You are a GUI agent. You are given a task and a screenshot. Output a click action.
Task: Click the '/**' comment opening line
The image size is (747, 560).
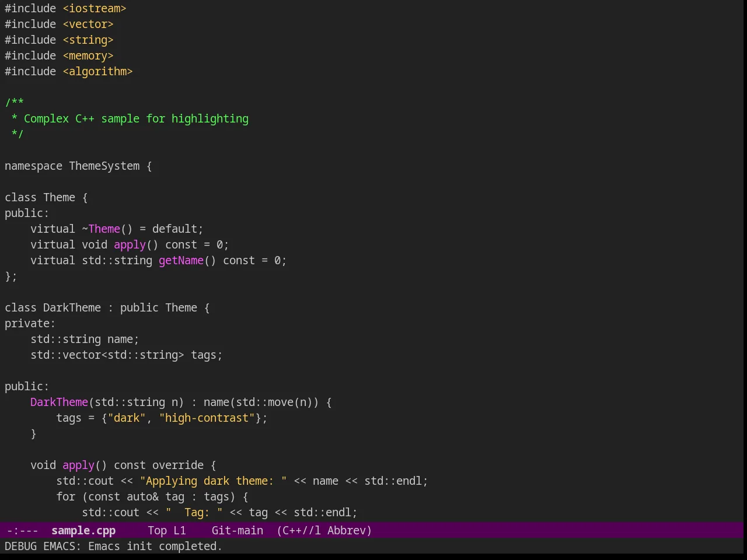point(15,103)
